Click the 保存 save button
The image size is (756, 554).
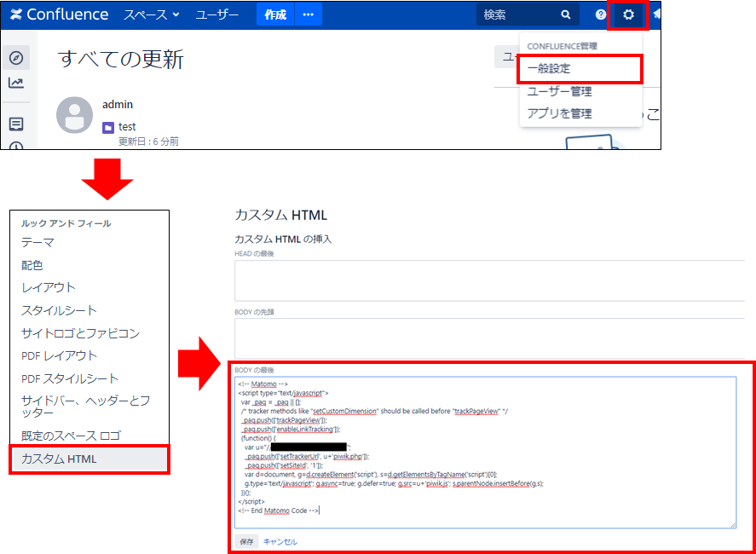point(246,541)
